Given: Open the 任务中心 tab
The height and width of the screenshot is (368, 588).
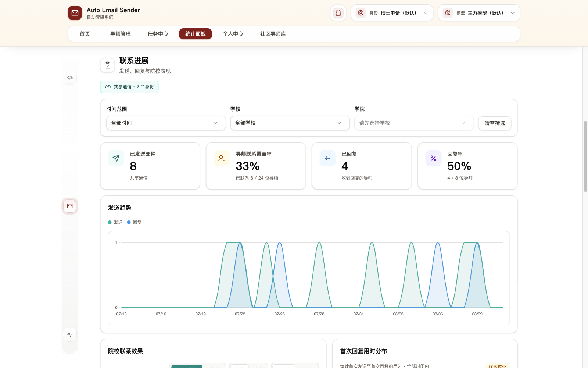Looking at the screenshot, I should (x=158, y=34).
